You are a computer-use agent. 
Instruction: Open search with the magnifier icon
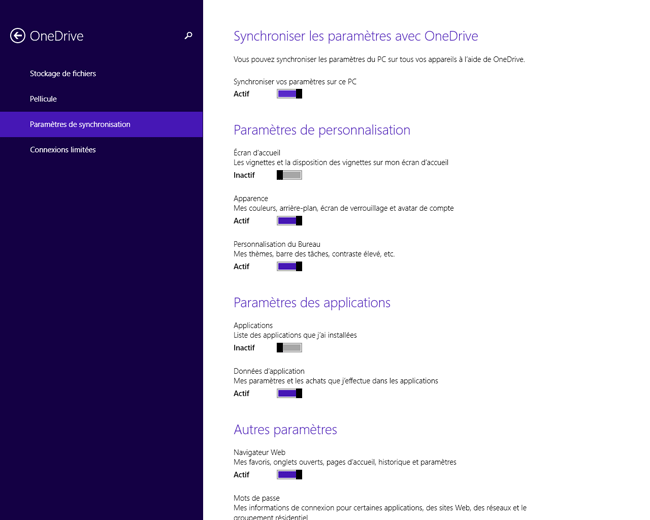click(x=188, y=36)
